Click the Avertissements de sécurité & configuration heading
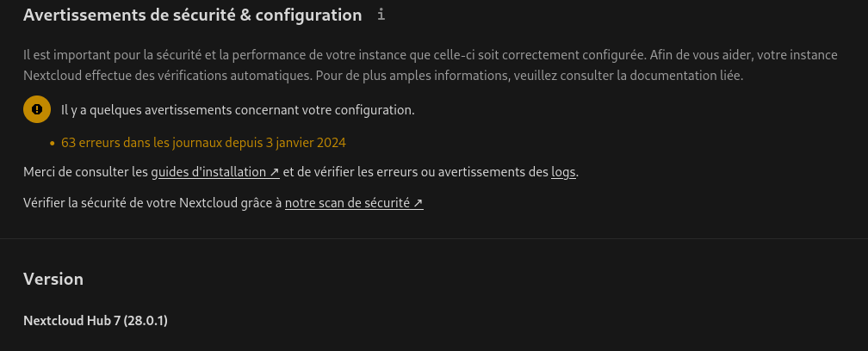The height and width of the screenshot is (351, 868). (x=193, y=15)
